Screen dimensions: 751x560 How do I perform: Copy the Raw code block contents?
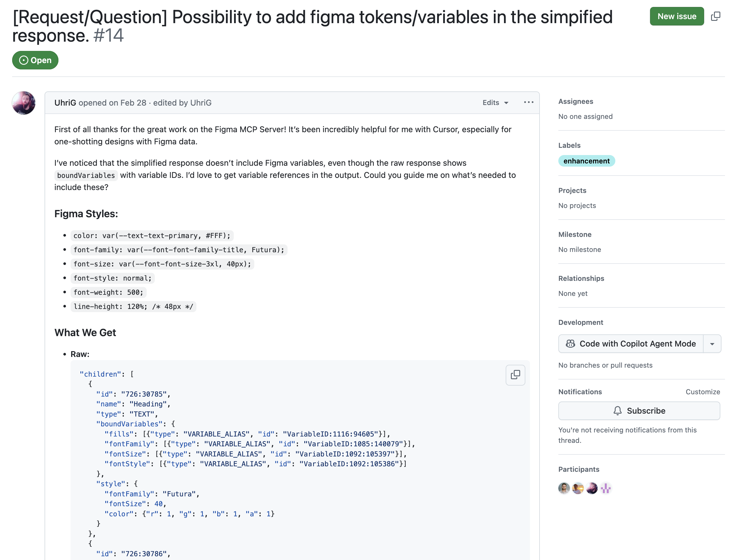tap(515, 375)
